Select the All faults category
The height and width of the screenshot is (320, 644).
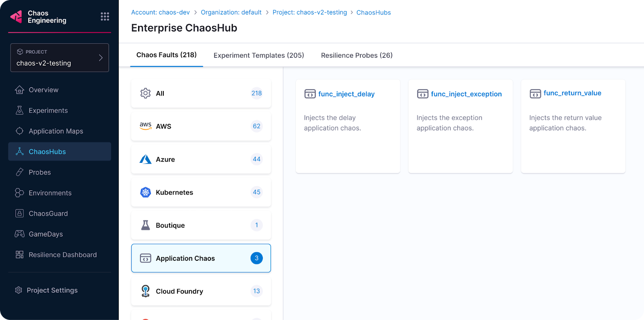[201, 94]
